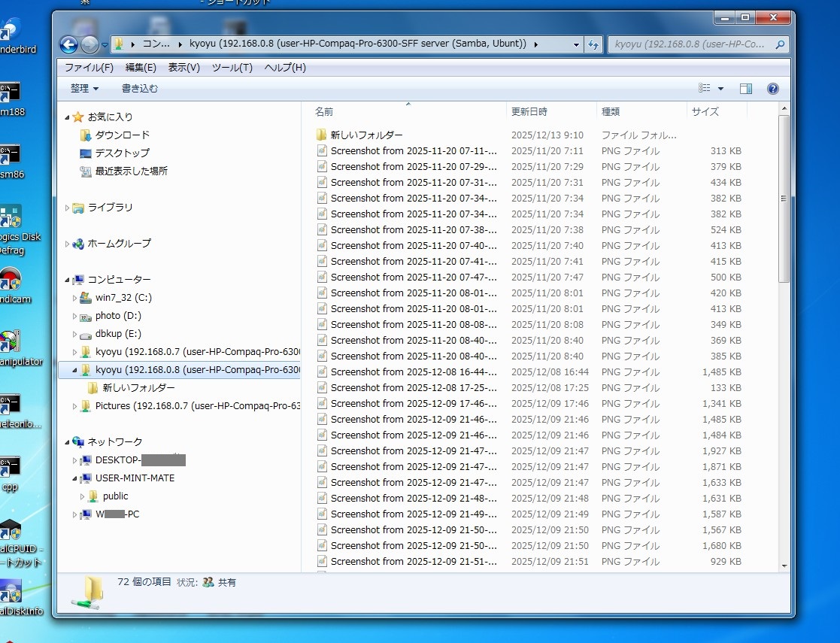Collapse the コンピューター tree node
Image resolution: width=840 pixels, height=643 pixels.
click(67, 280)
